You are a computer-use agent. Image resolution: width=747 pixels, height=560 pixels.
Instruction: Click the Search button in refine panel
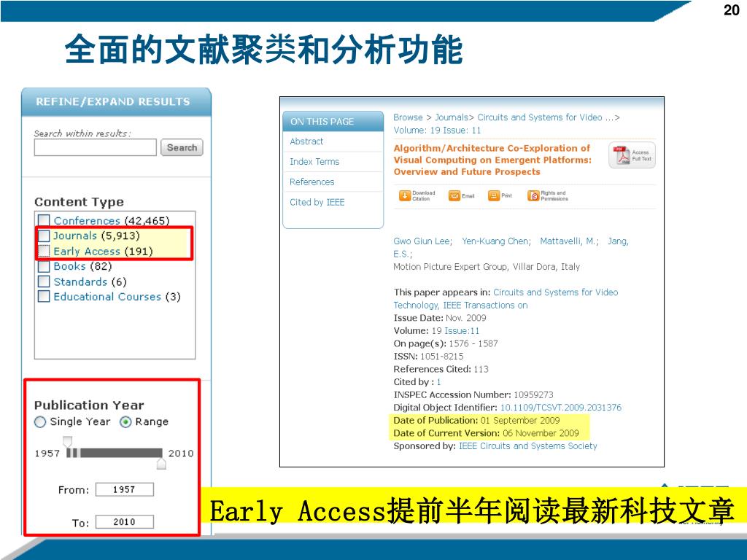click(182, 147)
